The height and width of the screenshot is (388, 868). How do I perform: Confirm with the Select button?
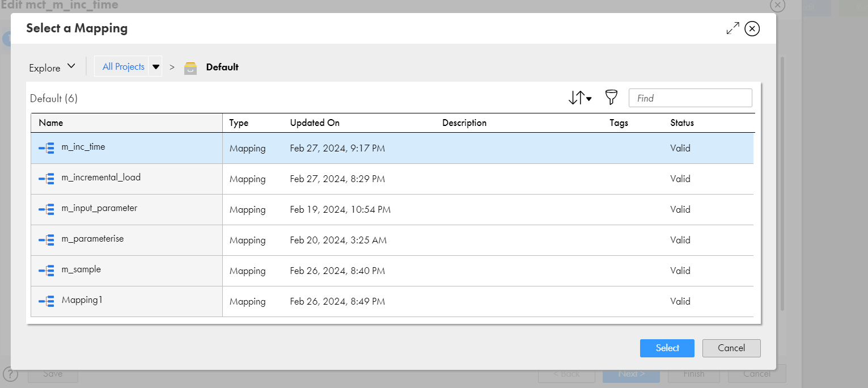[667, 348]
